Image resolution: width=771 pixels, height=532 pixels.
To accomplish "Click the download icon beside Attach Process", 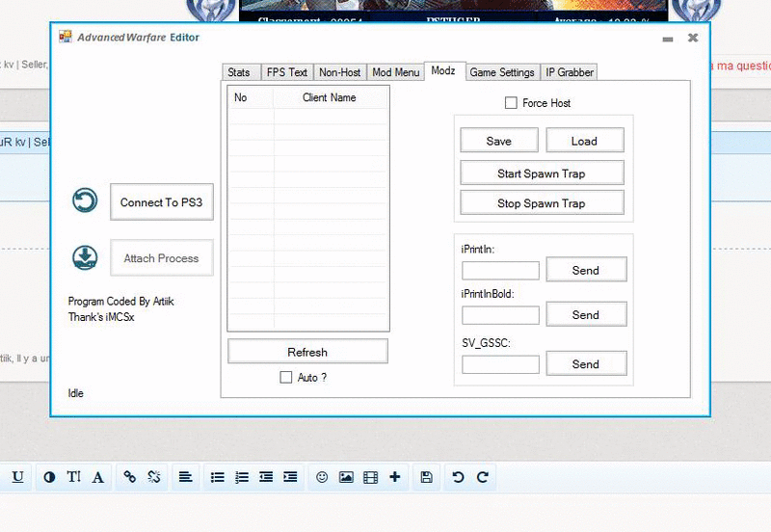I will pyautogui.click(x=85, y=257).
